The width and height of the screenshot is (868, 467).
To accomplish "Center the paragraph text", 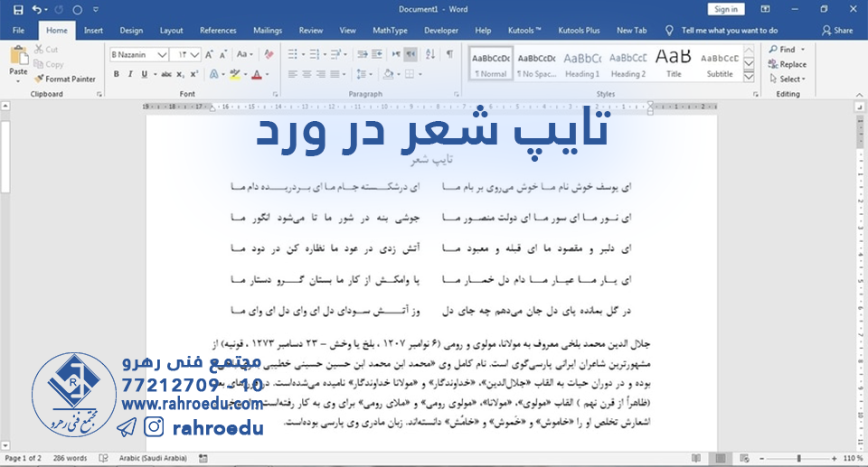I will pyautogui.click(x=307, y=74).
